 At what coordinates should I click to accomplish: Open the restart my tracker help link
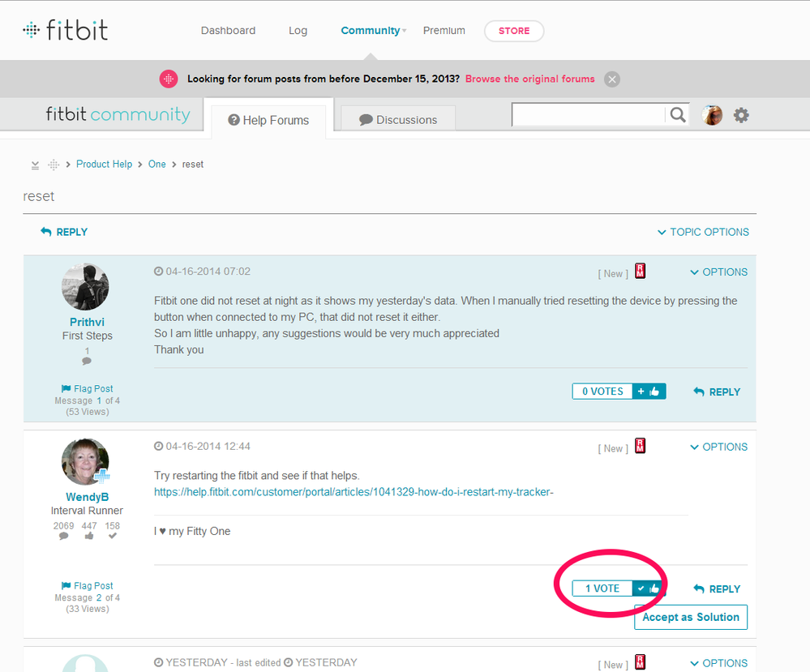[354, 492]
